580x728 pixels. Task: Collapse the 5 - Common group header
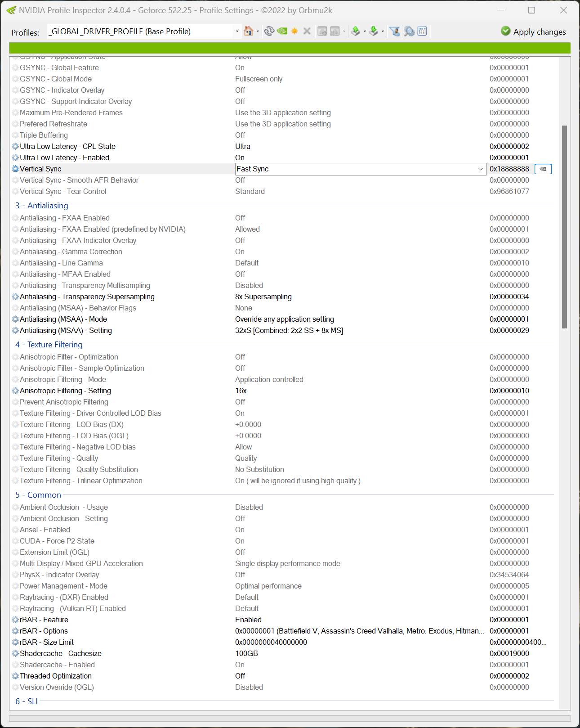[x=38, y=495]
